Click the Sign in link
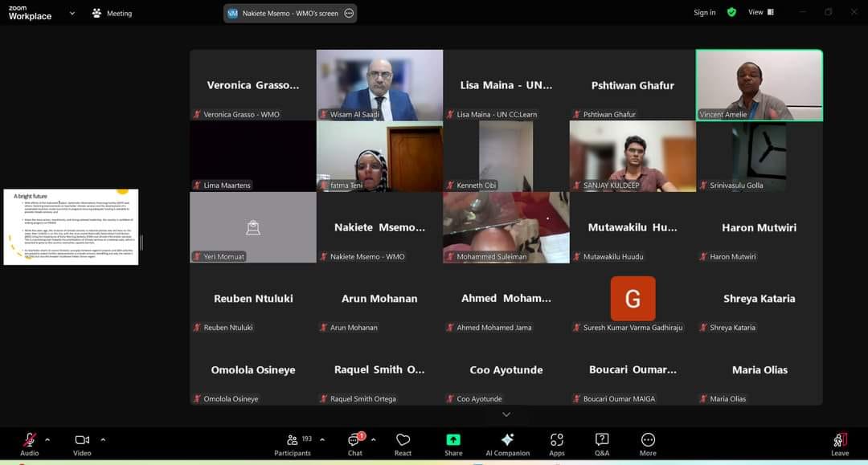868x465 pixels. coord(704,12)
